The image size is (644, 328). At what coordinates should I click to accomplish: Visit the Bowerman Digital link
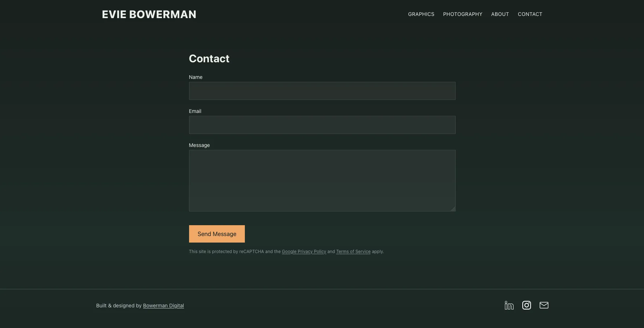(x=163, y=306)
